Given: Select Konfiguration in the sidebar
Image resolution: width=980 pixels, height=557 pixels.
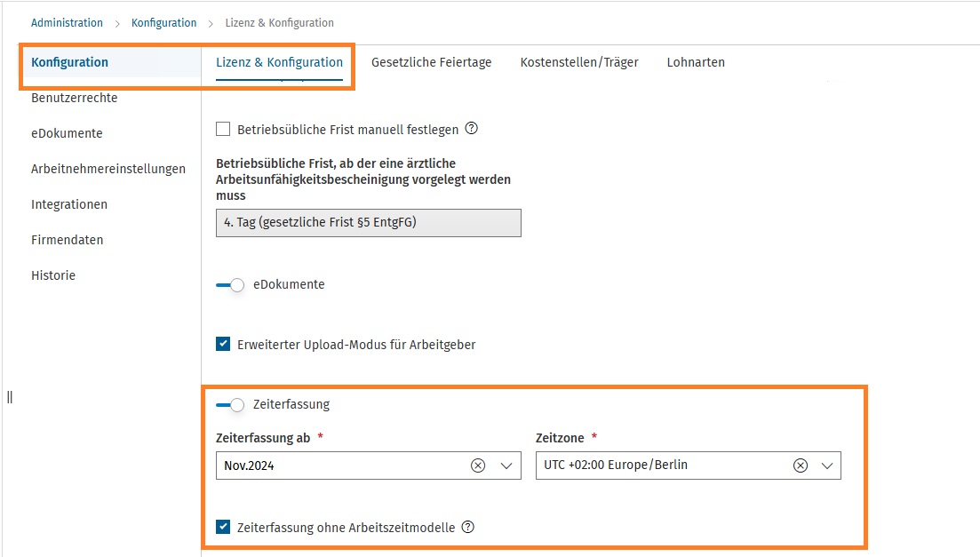Looking at the screenshot, I should point(70,62).
